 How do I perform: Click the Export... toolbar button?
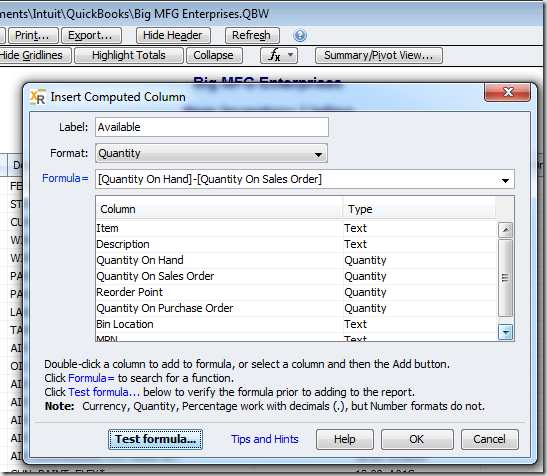coord(91,35)
